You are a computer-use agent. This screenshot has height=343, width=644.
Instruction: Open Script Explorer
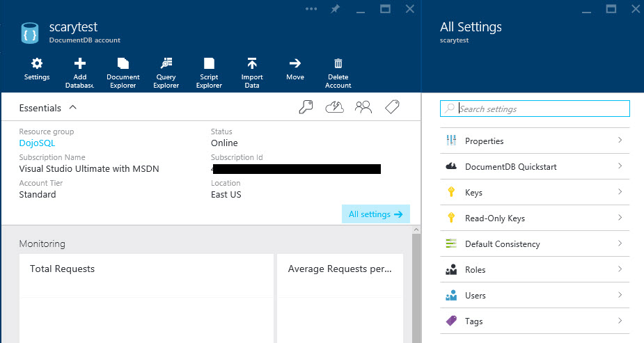point(209,73)
